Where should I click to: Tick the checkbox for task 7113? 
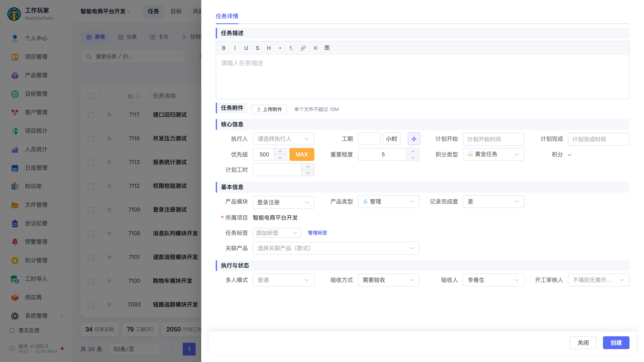pyautogui.click(x=91, y=162)
